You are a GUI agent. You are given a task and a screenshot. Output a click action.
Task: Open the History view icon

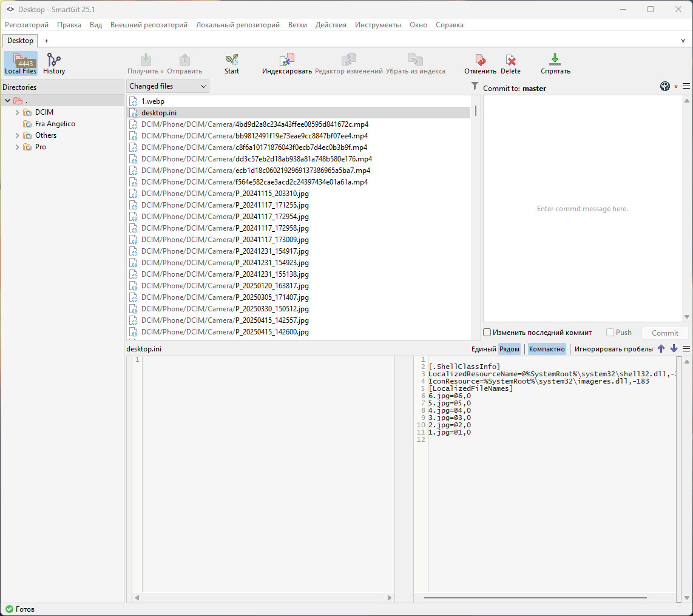click(54, 63)
